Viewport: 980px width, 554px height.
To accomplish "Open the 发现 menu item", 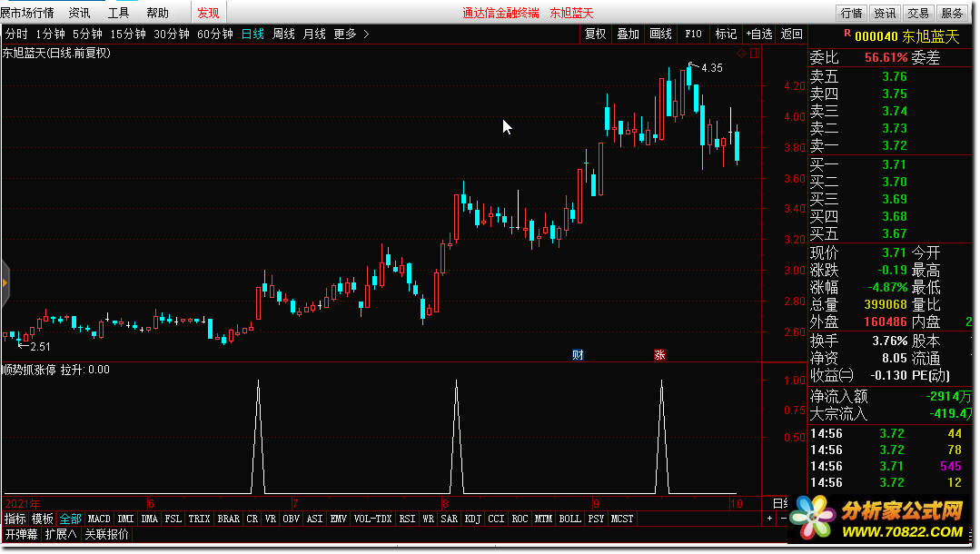I will click(208, 13).
